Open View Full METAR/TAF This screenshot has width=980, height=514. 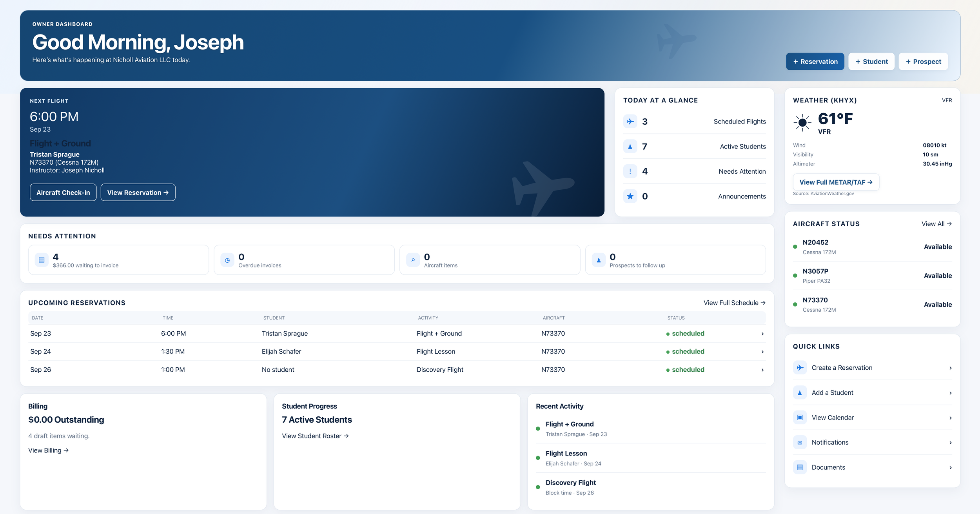click(836, 182)
